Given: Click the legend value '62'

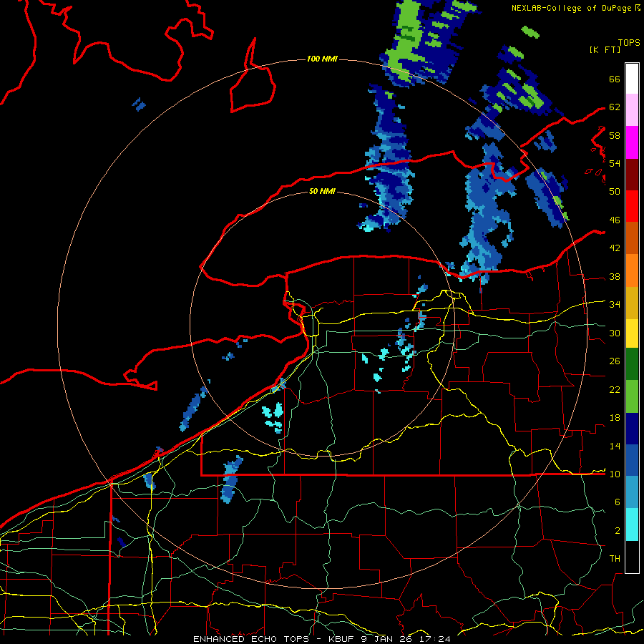Looking at the screenshot, I should [615, 107].
